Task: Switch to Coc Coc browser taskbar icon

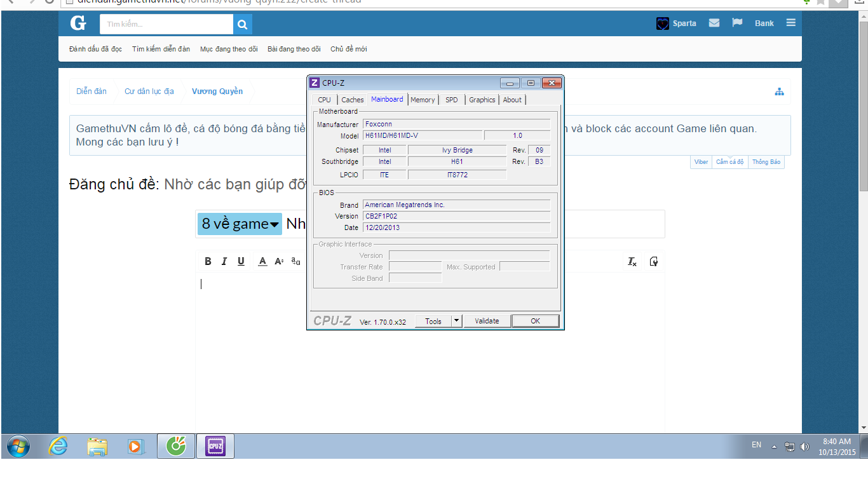Action: pos(176,446)
